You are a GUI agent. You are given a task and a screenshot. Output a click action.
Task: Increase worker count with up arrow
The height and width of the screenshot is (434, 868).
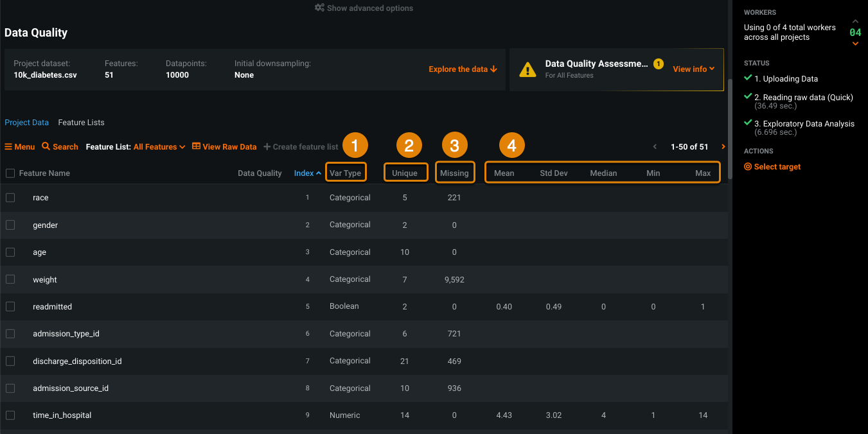(x=855, y=22)
